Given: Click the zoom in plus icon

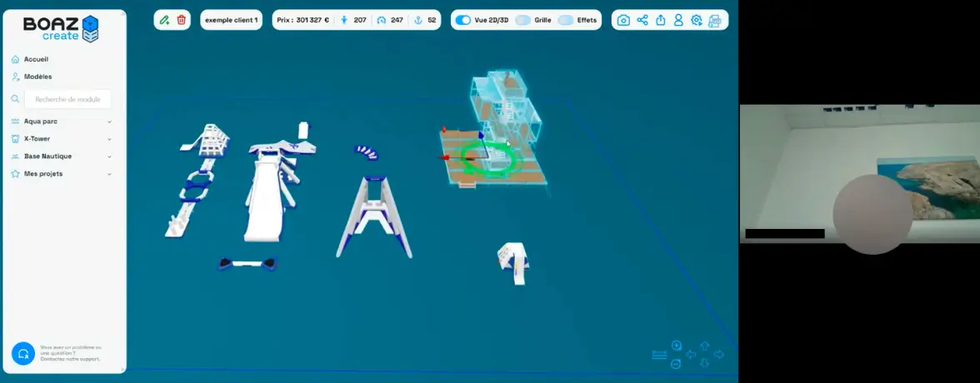Looking at the screenshot, I should coord(677,346).
